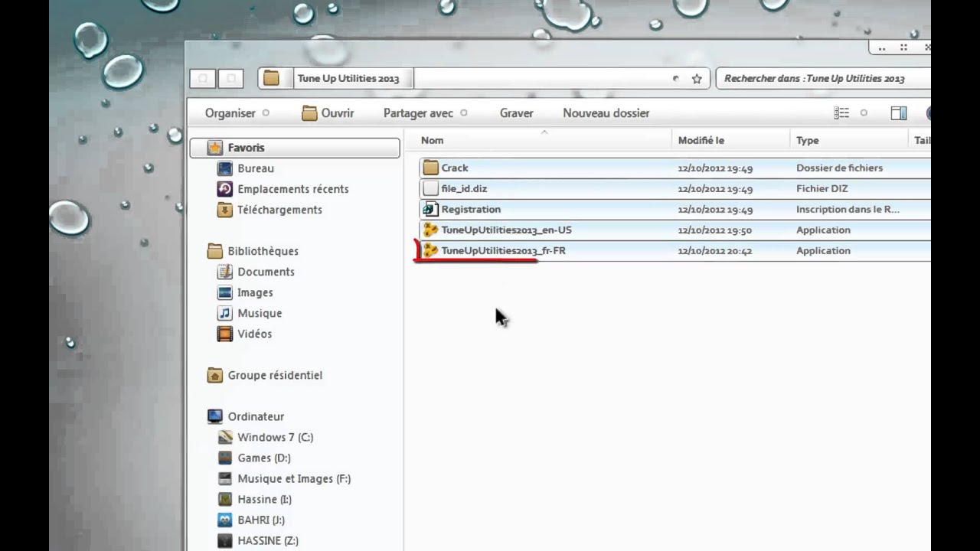Click the Images library icon

pos(224,292)
